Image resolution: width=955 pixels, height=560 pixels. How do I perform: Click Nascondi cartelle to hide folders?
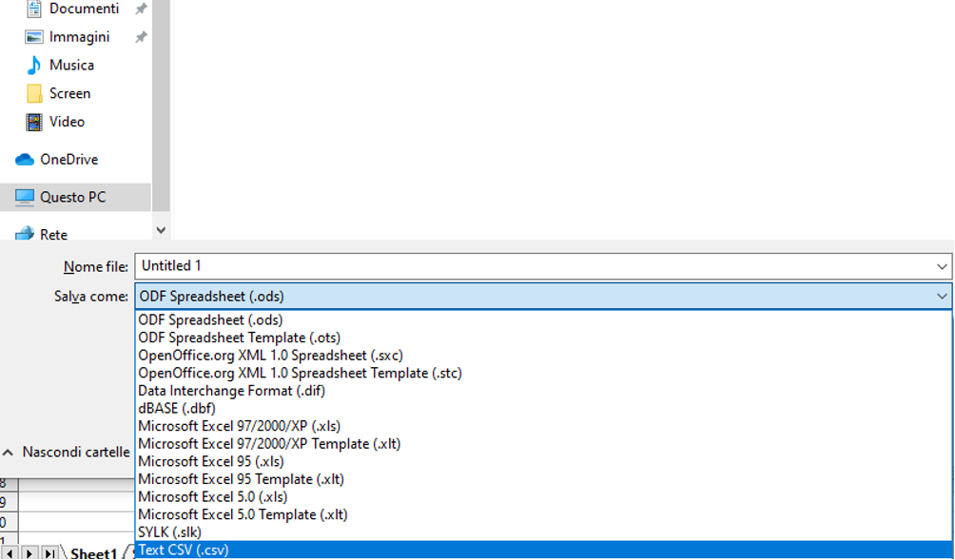pyautogui.click(x=67, y=453)
